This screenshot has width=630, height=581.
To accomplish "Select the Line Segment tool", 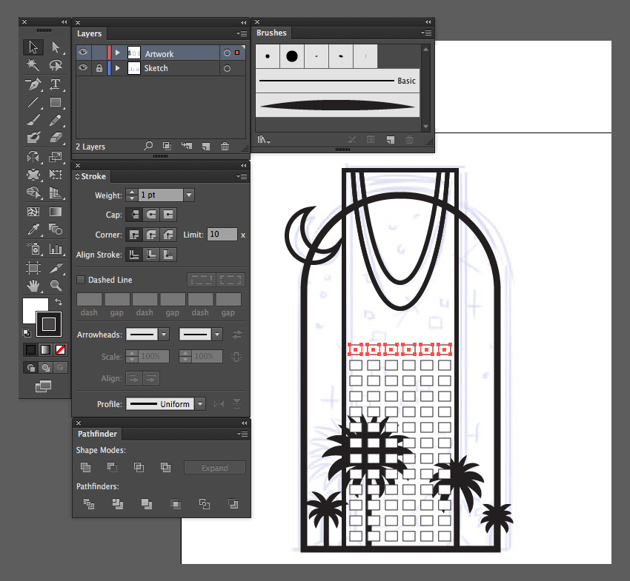I will pyautogui.click(x=33, y=102).
